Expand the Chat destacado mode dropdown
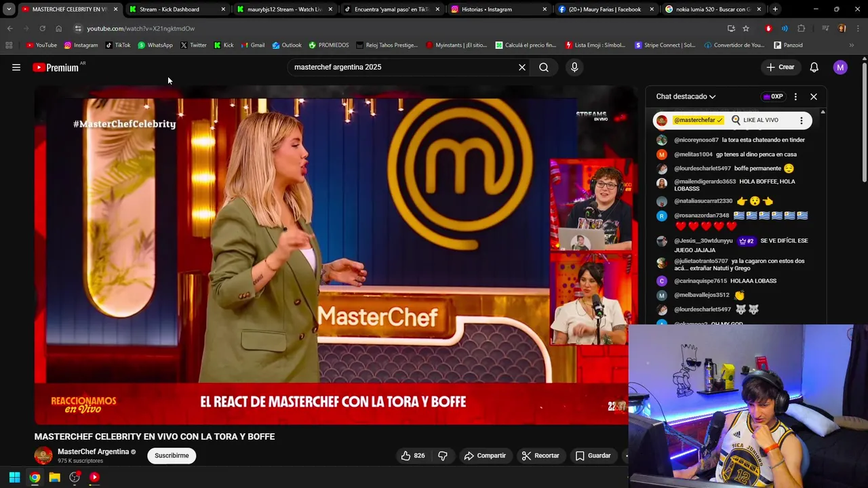Screen dimensions: 868x488 click(x=686, y=96)
